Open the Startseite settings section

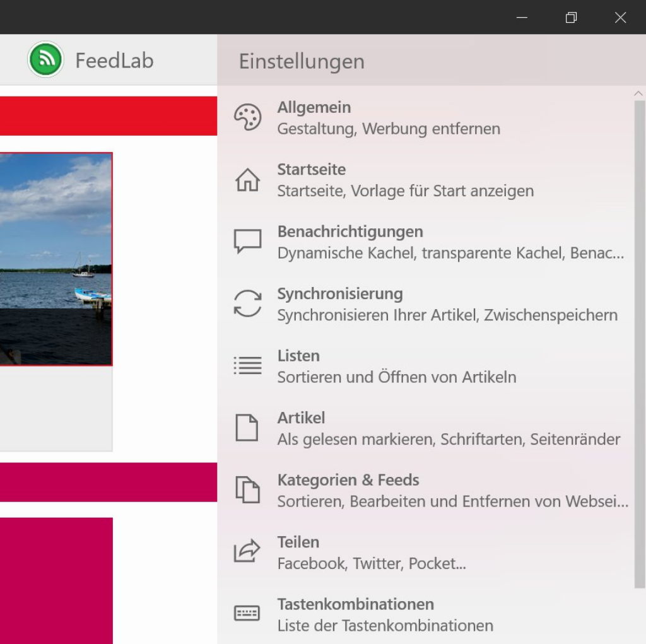425,180
